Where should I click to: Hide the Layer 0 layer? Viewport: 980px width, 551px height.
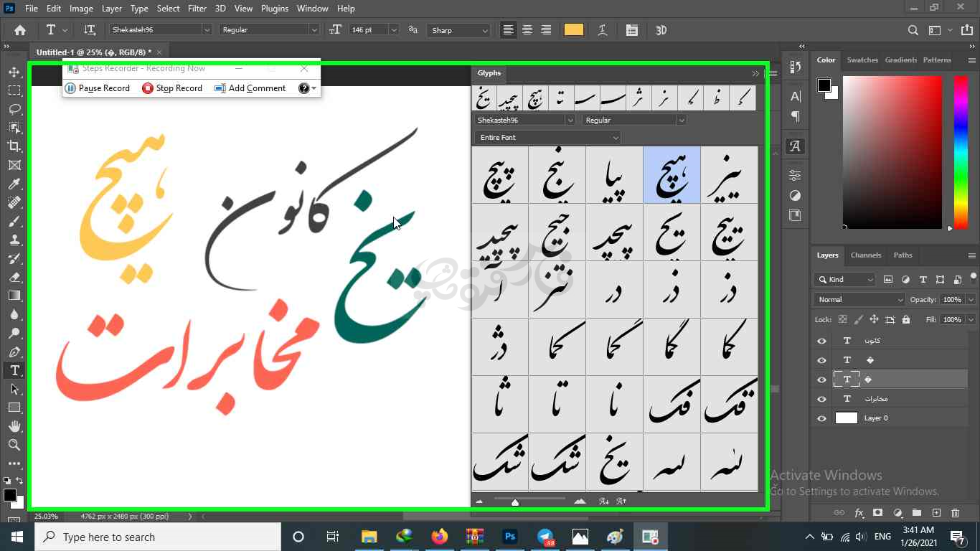pyautogui.click(x=821, y=418)
